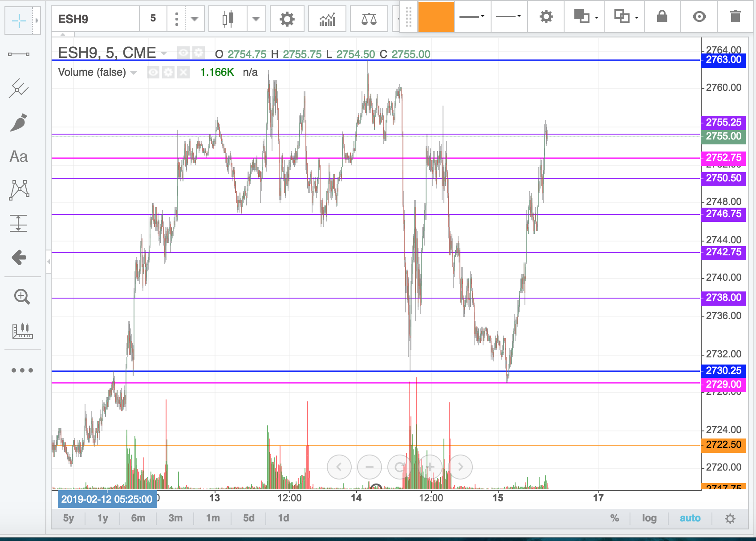Select the Aa text annotation tool
Image resolution: width=756 pixels, height=541 pixels.
tap(19, 157)
